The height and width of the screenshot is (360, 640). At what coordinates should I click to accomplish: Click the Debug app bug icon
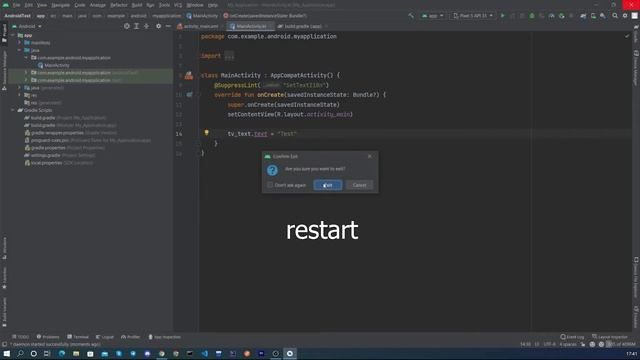(x=532, y=16)
